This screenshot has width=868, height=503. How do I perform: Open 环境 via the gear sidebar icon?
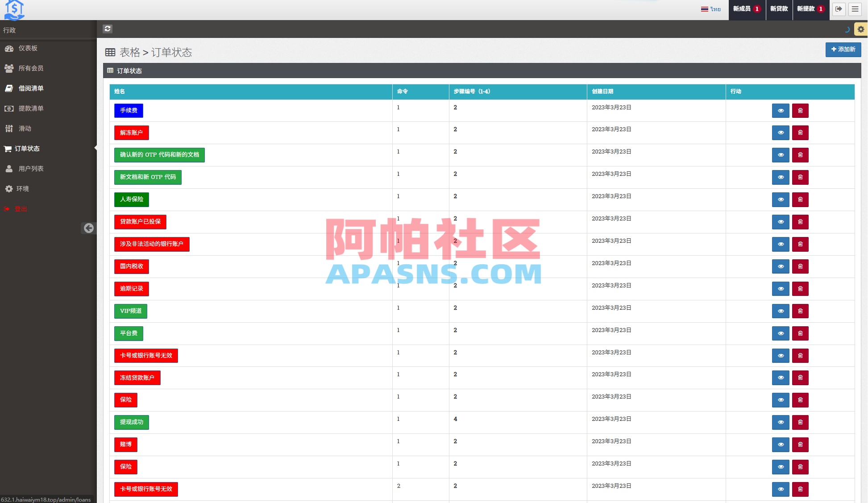tap(9, 188)
